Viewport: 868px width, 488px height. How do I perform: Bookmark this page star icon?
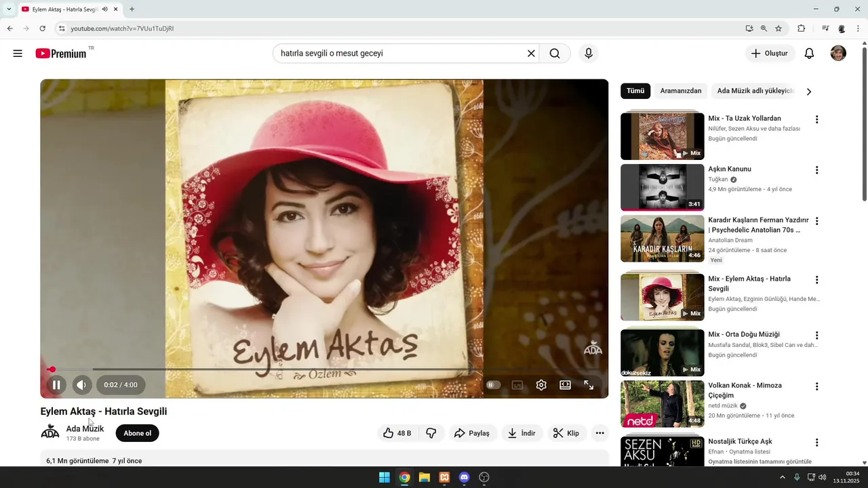coord(778,28)
